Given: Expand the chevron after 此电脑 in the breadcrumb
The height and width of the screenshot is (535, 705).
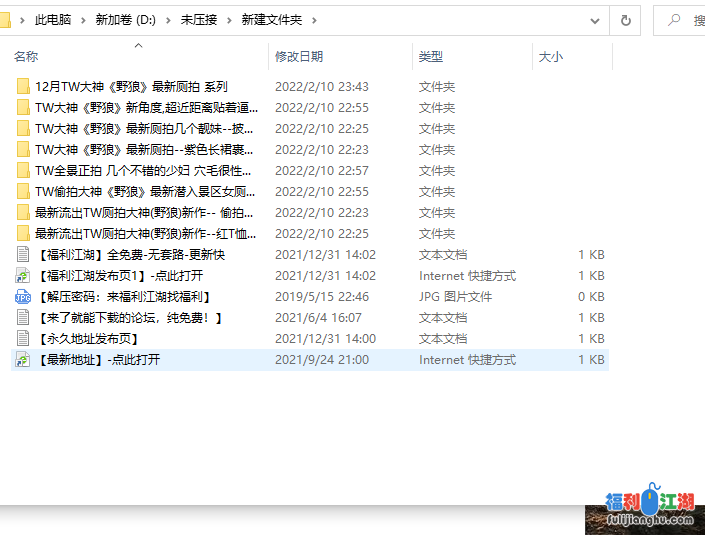Looking at the screenshot, I should (85, 20).
